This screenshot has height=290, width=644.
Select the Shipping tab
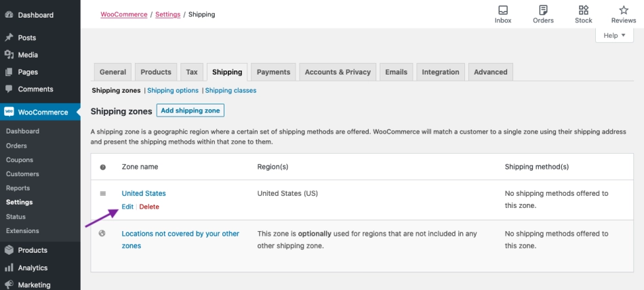[x=227, y=72]
